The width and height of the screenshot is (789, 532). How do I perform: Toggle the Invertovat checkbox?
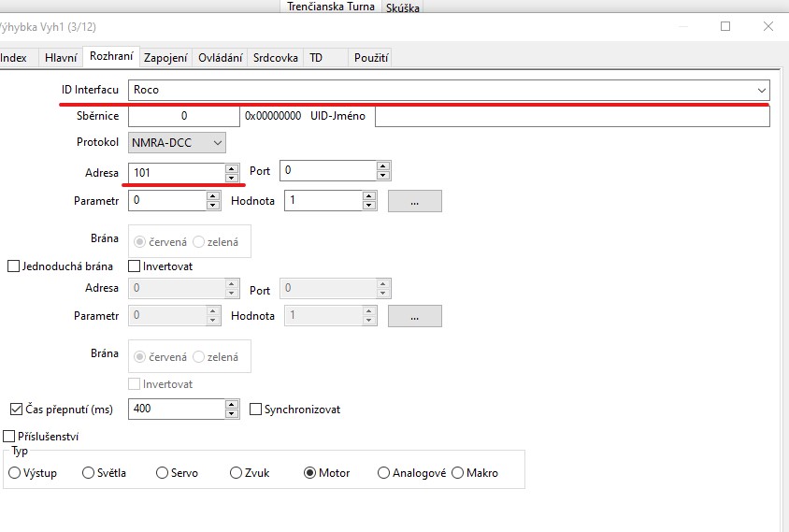(x=134, y=266)
